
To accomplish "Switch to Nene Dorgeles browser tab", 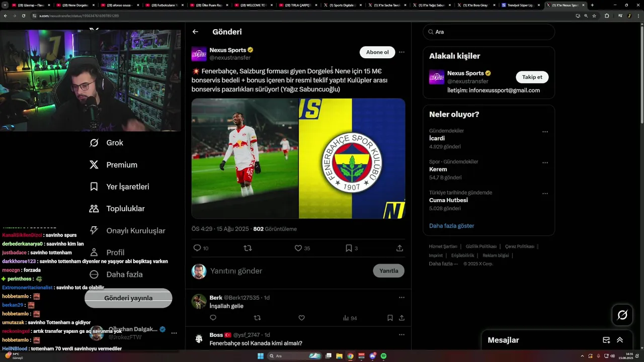I will (74, 5).
